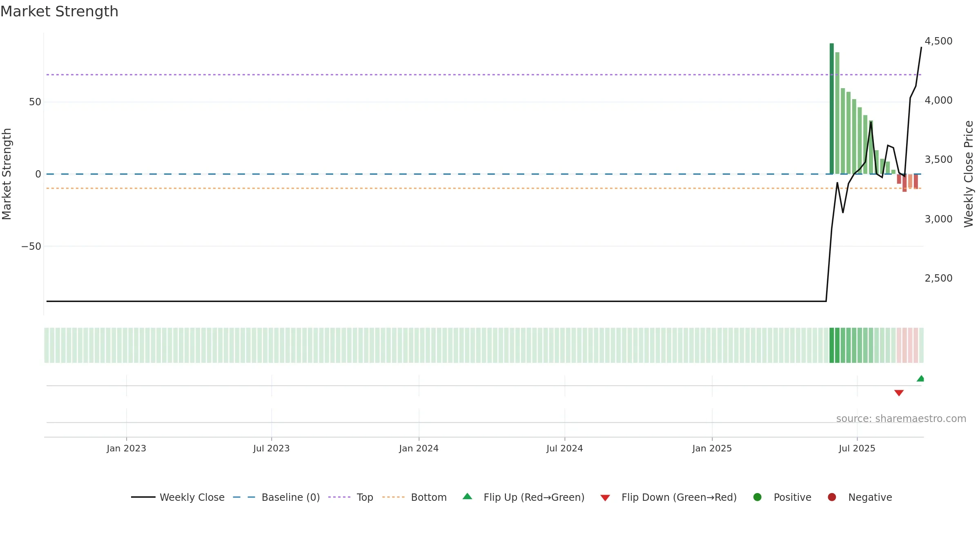980x551 pixels.
Task: Toggle the Negative legend entry
Action: pos(860,497)
